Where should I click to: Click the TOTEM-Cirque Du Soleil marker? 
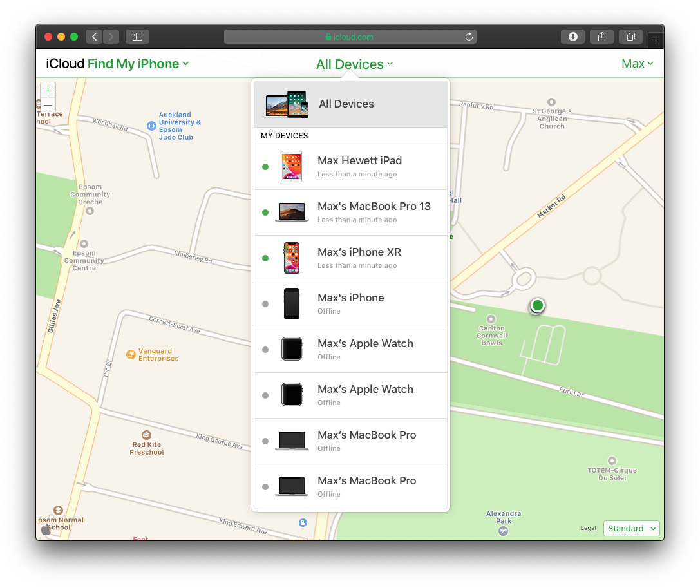[x=612, y=460]
